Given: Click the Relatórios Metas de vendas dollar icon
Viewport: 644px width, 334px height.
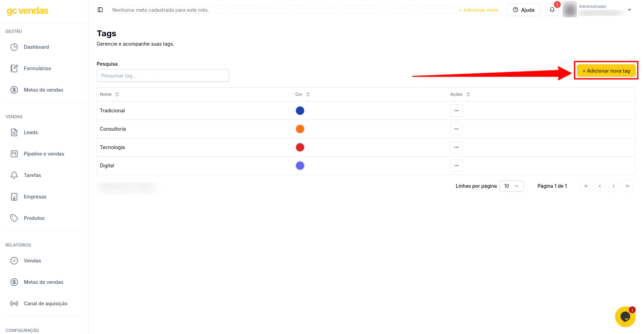Looking at the screenshot, I should (14, 282).
